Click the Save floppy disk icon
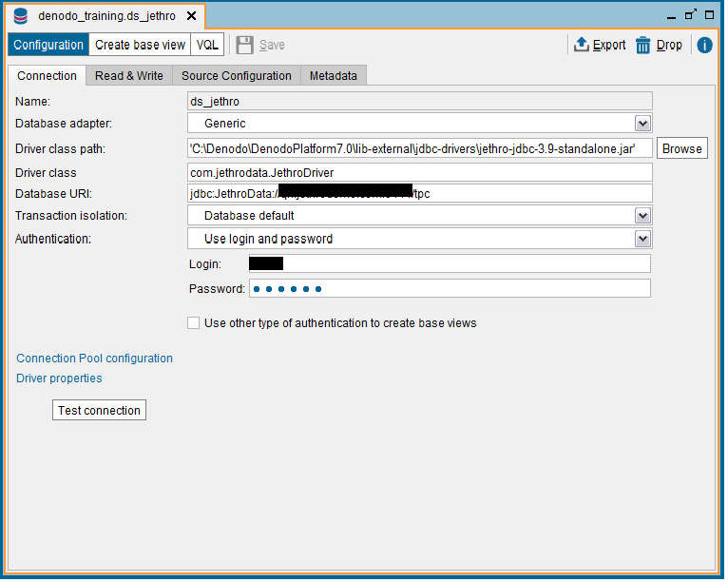The height and width of the screenshot is (582, 728). click(x=244, y=45)
